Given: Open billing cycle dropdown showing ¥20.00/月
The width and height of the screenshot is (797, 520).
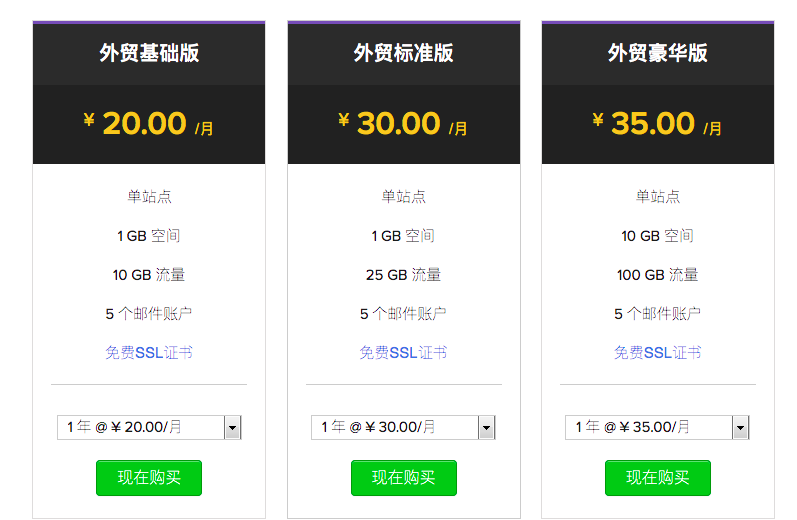Looking at the screenshot, I should tap(149, 427).
